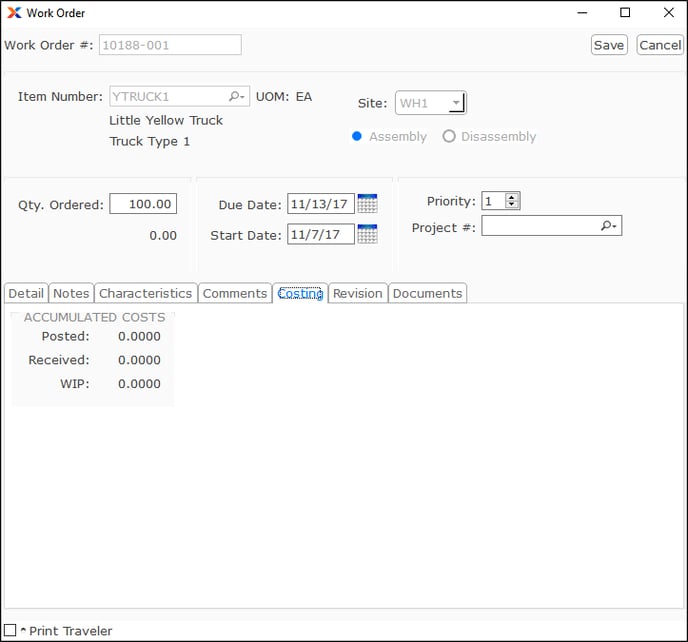Open the Start Date calendar picker
Screen dimensions: 688x642
coord(367,235)
